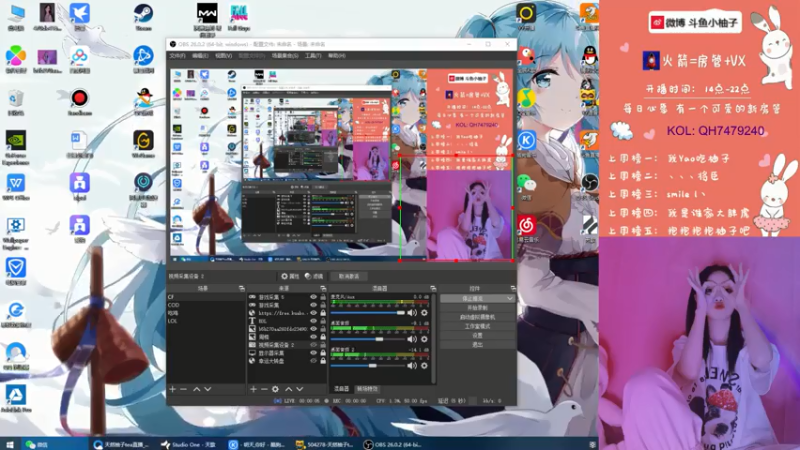Move selected scene down with the arrow
The width and height of the screenshot is (800, 450).
(208, 389)
